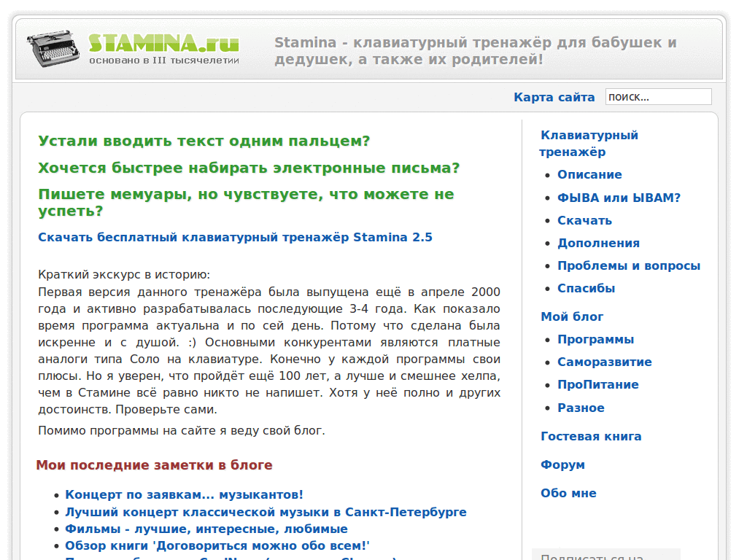Open Проблемы и вопросы page
The image size is (747, 560).
tap(629, 265)
